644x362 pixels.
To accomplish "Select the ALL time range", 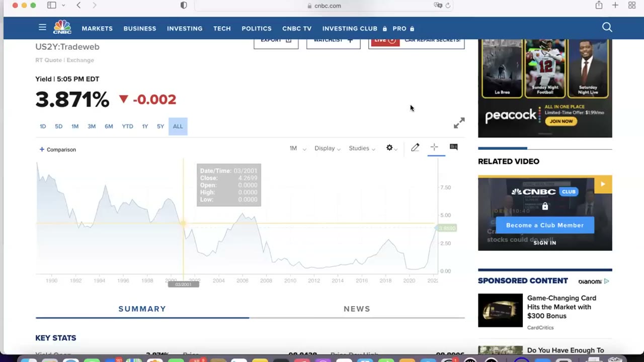I will (x=178, y=126).
